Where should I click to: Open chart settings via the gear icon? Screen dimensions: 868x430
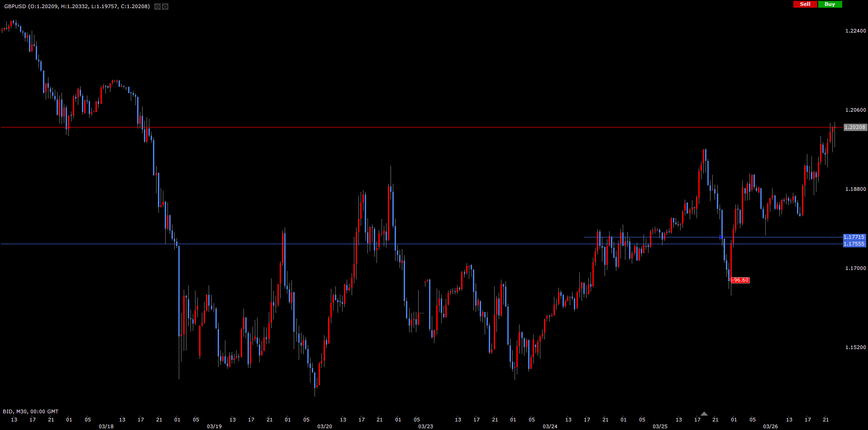(x=165, y=7)
